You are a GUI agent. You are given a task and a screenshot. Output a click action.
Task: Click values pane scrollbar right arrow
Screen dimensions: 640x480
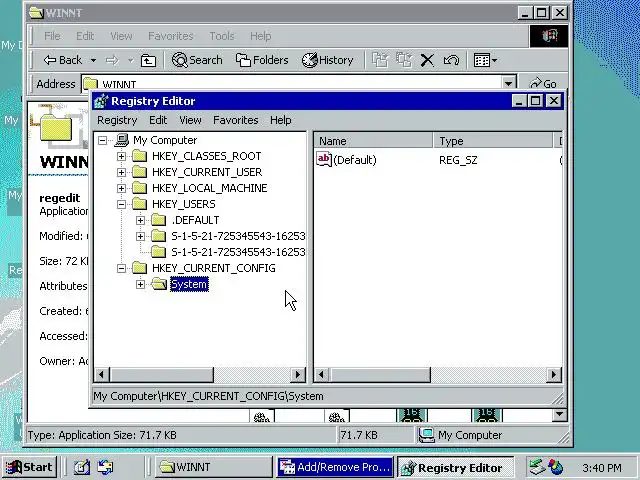553,374
